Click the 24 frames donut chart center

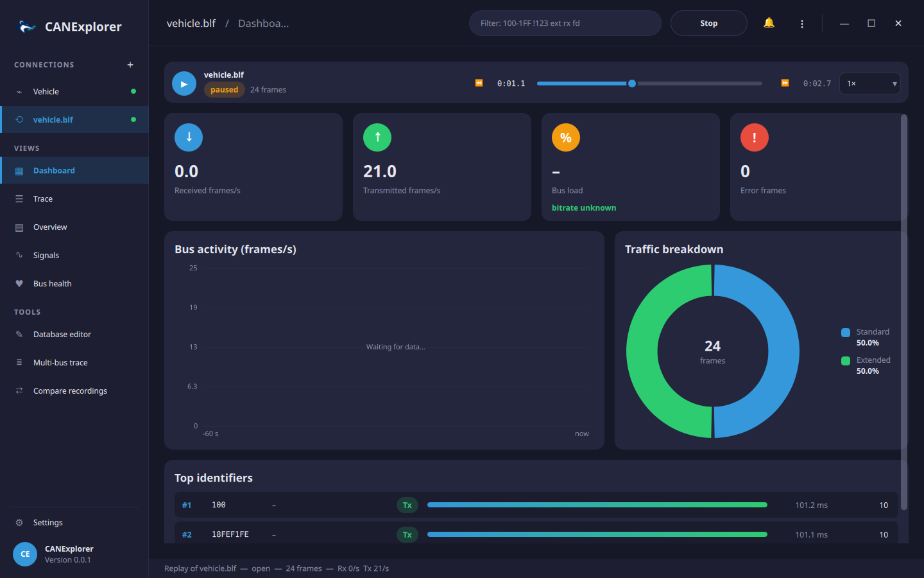[713, 351]
